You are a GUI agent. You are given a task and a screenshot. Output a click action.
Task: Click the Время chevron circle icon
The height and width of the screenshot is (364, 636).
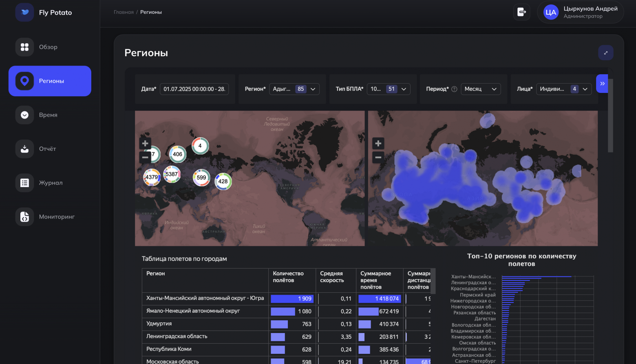click(24, 115)
